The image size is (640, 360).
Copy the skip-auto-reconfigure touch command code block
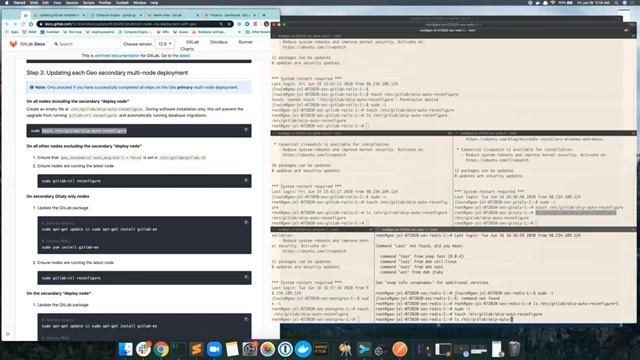tap(246, 130)
